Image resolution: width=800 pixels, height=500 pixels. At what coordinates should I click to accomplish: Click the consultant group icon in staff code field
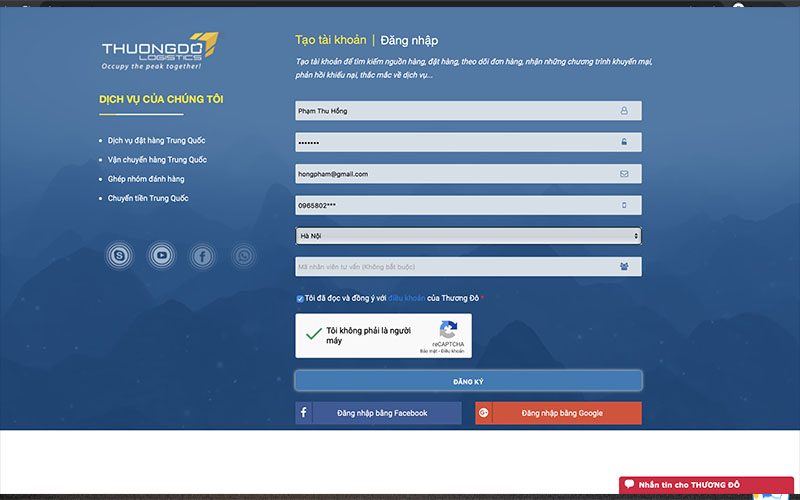[624, 266]
